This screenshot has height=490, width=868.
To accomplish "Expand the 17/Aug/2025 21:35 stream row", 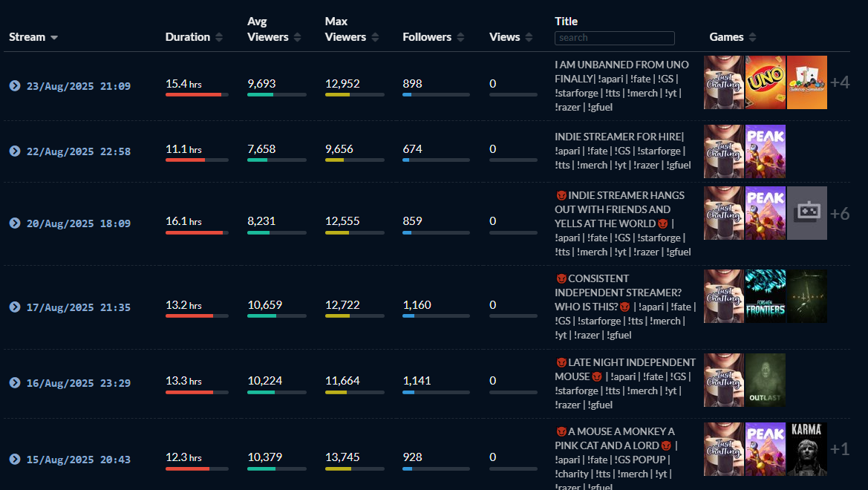I will tap(15, 307).
